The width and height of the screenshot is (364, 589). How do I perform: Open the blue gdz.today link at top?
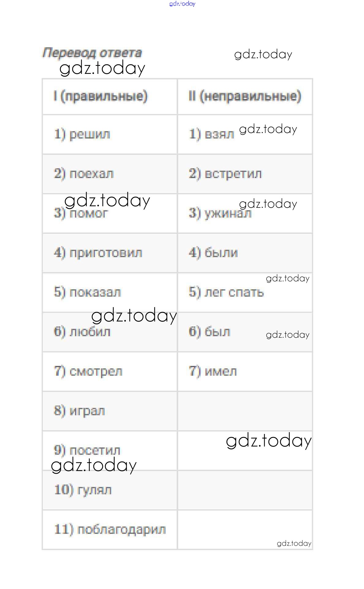click(x=182, y=4)
